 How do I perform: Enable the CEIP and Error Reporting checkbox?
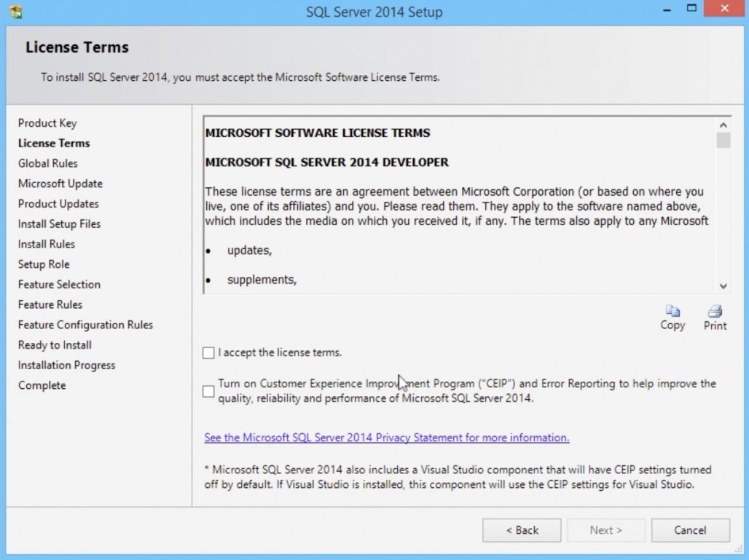click(x=208, y=392)
